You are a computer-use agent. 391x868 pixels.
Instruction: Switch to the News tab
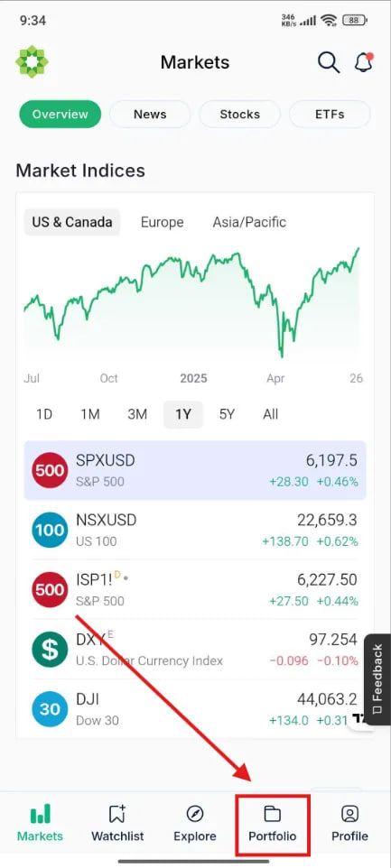[x=150, y=115]
